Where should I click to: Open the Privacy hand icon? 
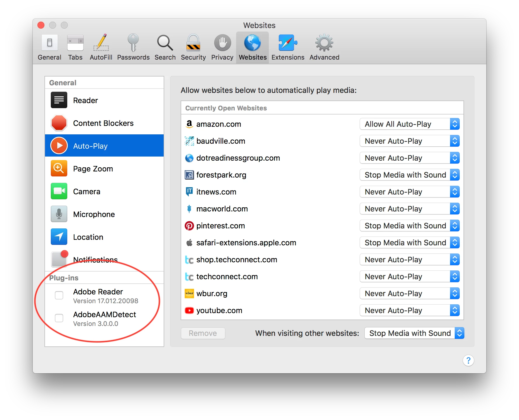(223, 43)
